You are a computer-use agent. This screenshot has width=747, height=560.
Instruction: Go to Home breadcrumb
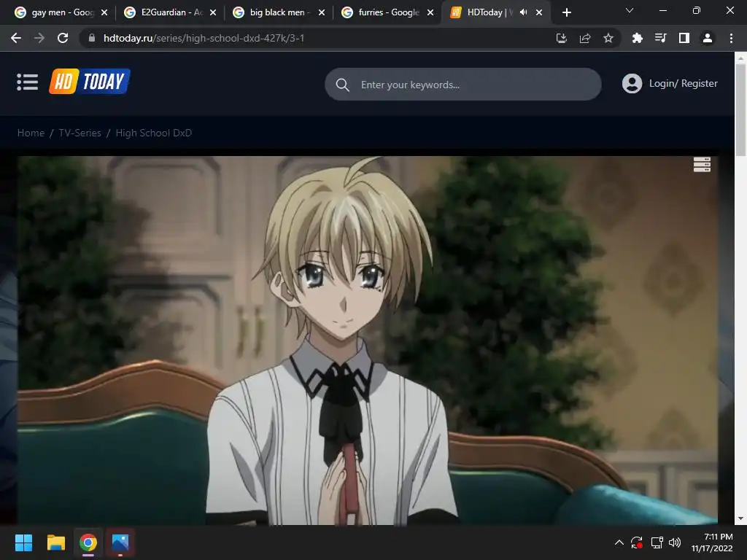(31, 133)
